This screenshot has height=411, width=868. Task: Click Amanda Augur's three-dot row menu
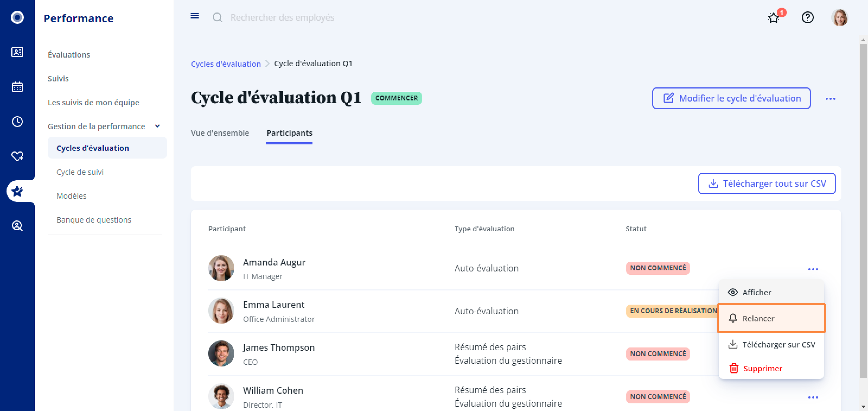point(813,269)
